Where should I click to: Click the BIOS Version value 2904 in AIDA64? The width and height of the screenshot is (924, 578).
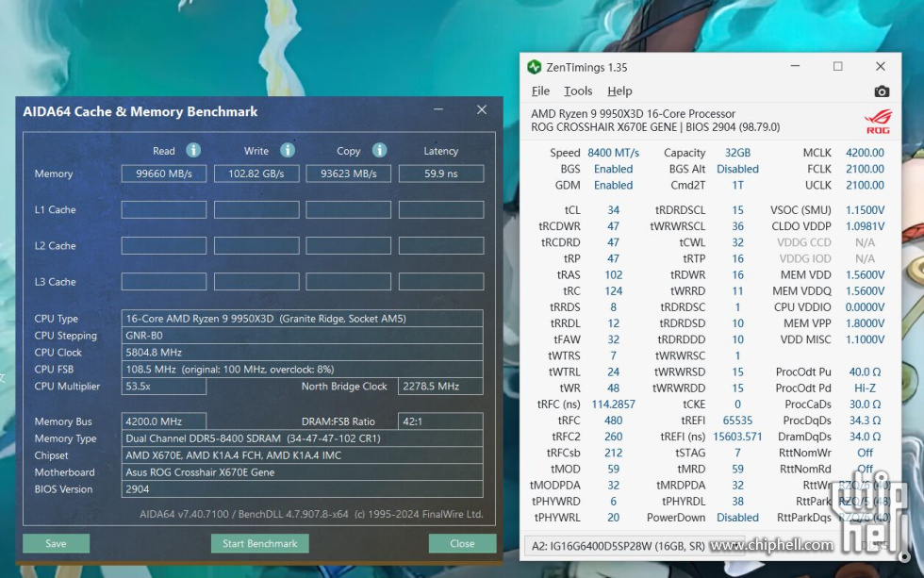point(303,489)
